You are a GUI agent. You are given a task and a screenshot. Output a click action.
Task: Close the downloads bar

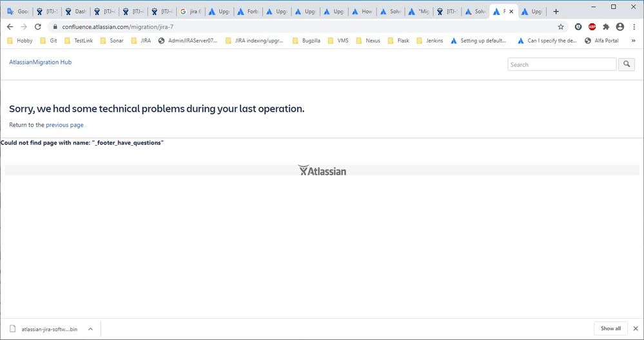(636, 328)
